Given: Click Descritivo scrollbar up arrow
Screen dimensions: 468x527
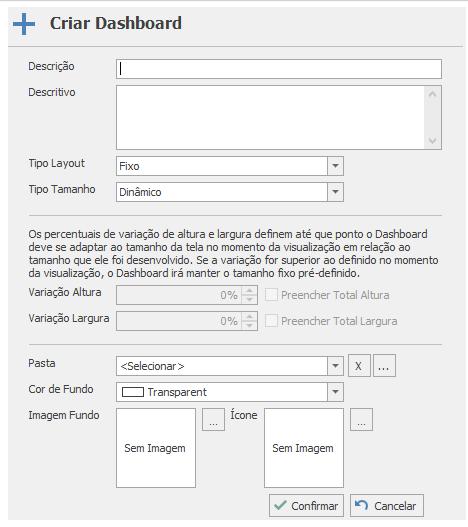Looking at the screenshot, I should [x=433, y=94].
